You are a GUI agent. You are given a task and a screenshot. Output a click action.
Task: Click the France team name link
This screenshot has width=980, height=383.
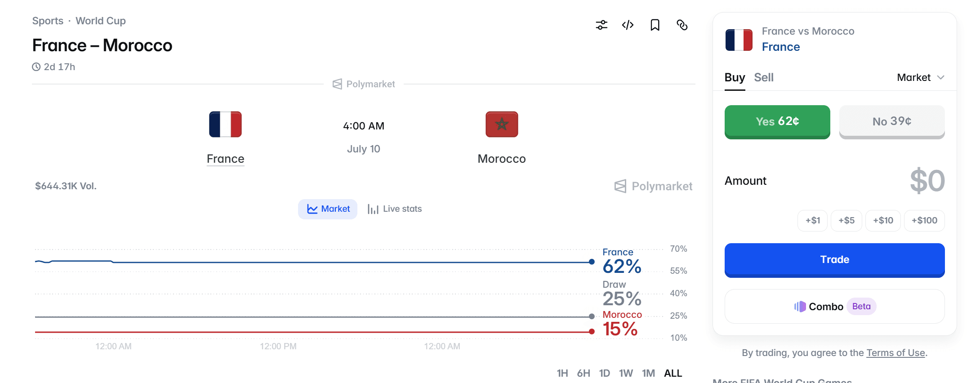point(225,159)
